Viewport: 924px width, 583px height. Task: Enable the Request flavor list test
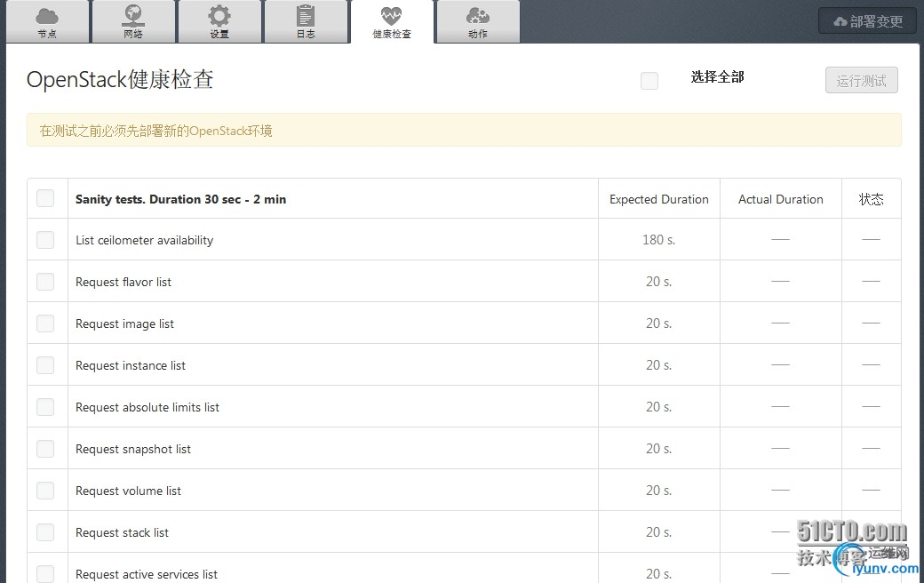(45, 282)
